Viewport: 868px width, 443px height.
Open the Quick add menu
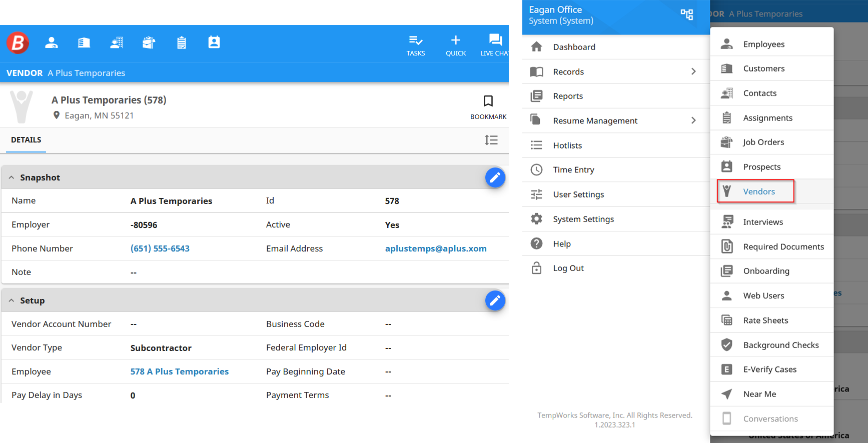[456, 45]
